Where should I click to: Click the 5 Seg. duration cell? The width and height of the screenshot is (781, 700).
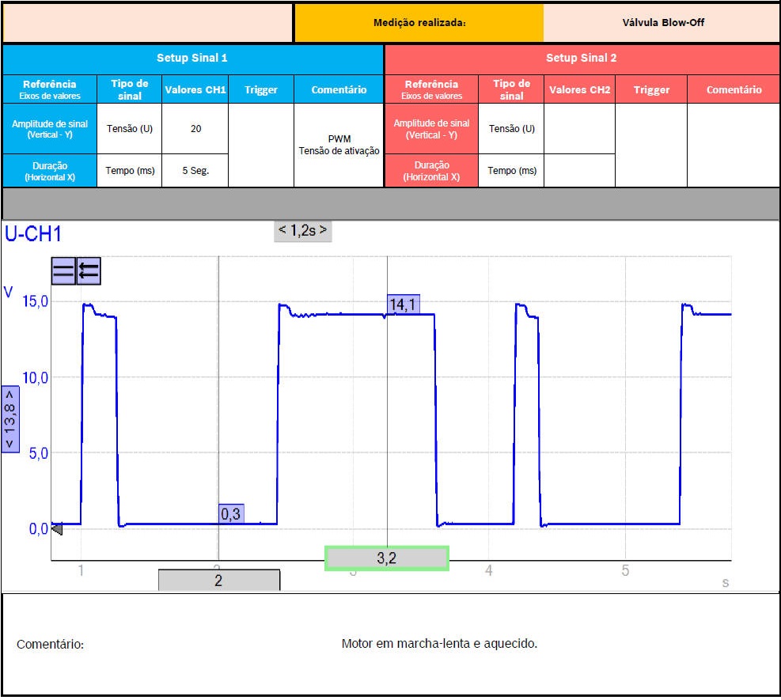click(x=195, y=171)
